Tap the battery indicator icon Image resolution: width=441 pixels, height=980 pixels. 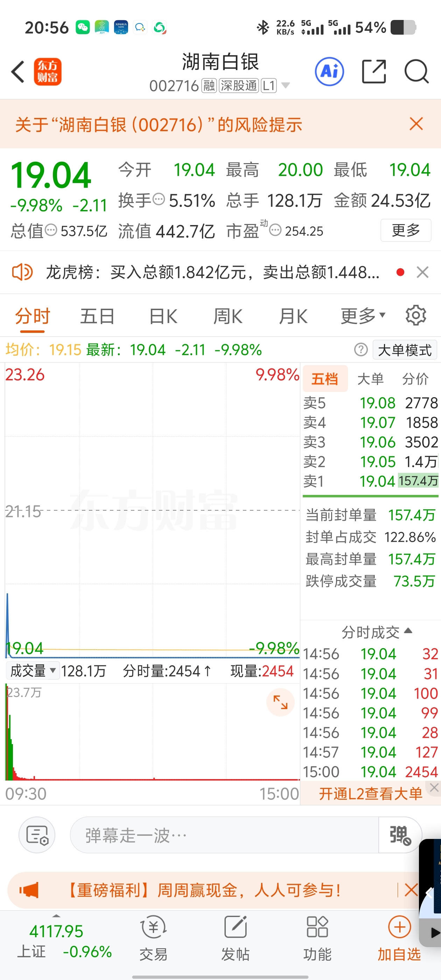403,27
